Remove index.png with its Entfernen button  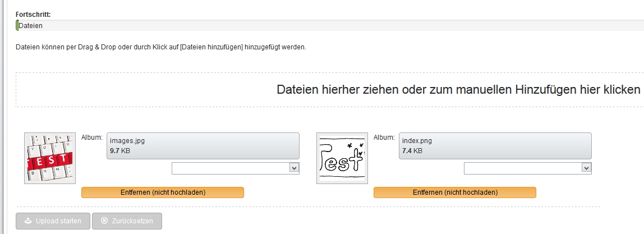[455, 192]
